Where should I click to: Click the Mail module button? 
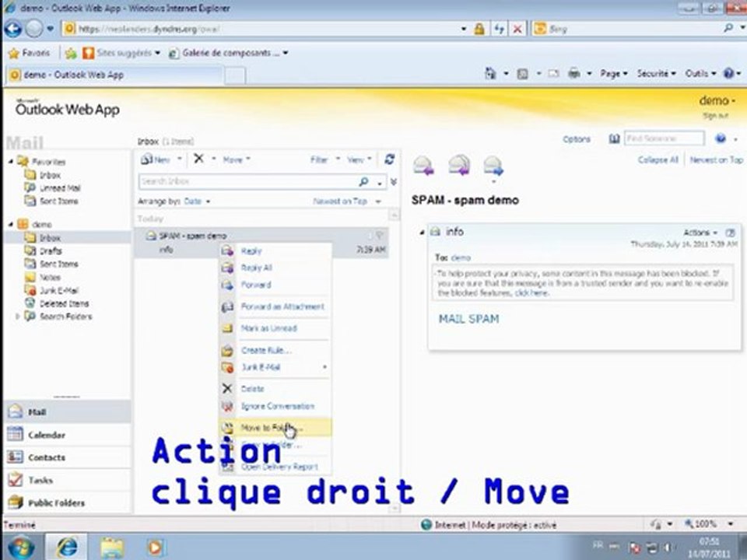pyautogui.click(x=67, y=412)
